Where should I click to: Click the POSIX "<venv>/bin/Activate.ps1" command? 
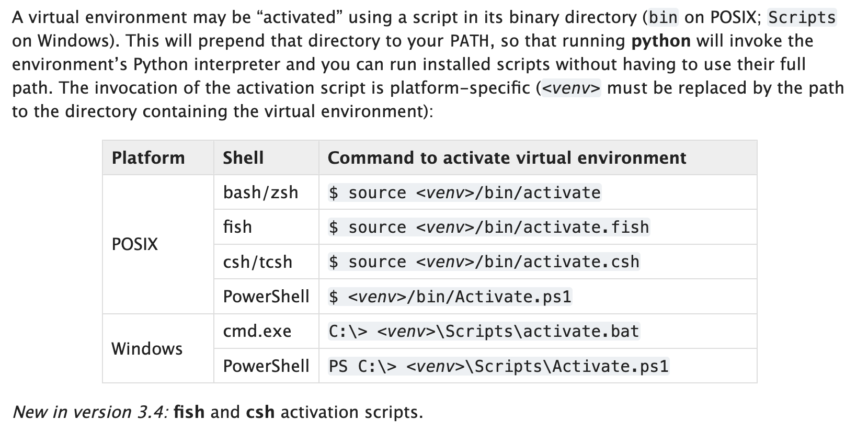point(450,297)
